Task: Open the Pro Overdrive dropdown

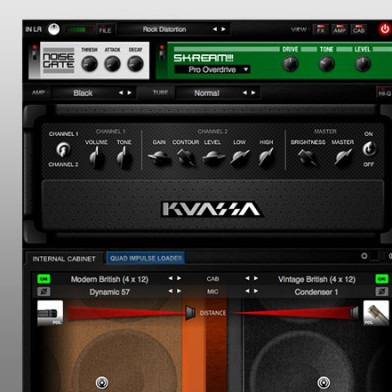Action: point(212,70)
